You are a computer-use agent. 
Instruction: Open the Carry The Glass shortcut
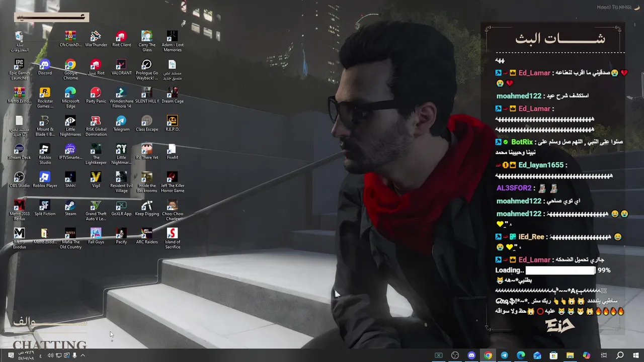point(147,41)
